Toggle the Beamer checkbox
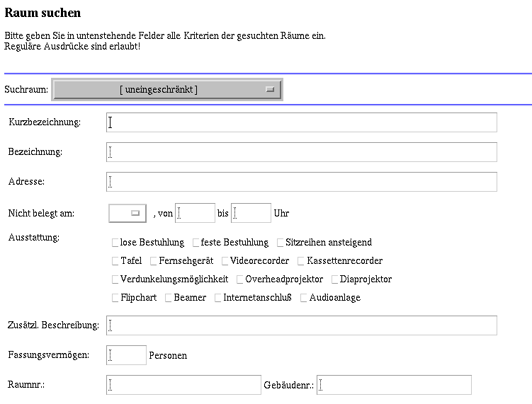The height and width of the screenshot is (404, 532). (x=169, y=298)
